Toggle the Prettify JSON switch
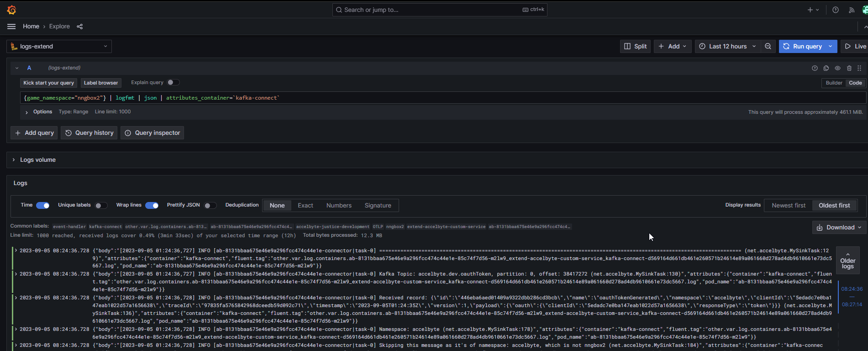 tap(210, 205)
